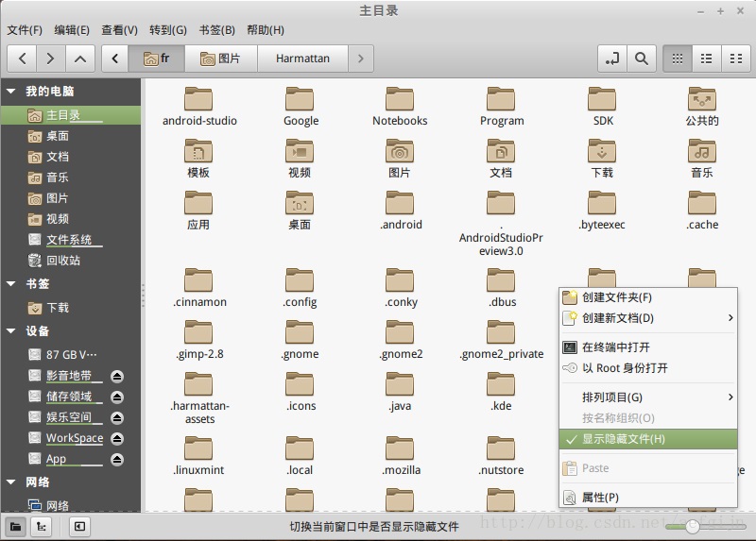Navigate back with the toolbar back arrow
Image resolution: width=756 pixels, height=541 pixels.
[22, 59]
